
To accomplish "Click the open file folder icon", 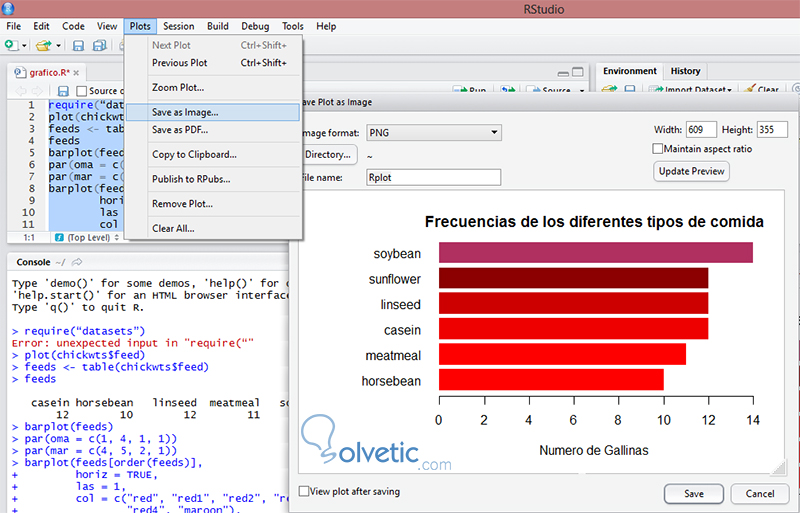I will click(43, 45).
